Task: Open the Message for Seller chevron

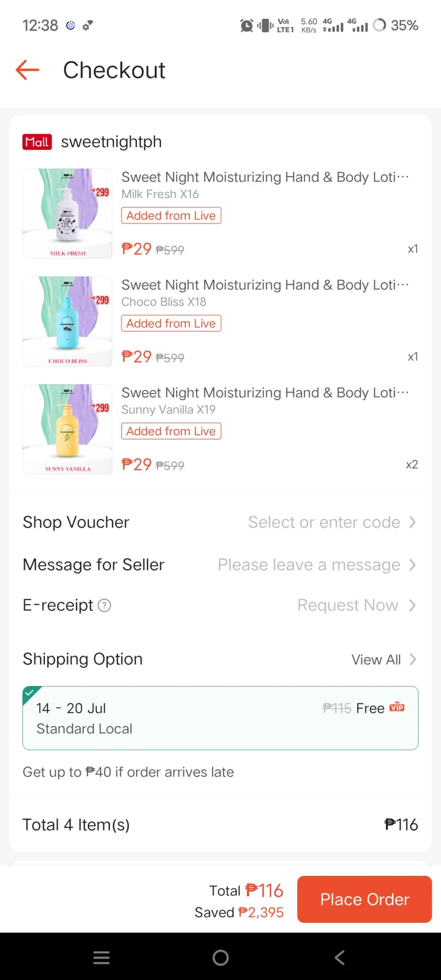Action: pos(412,565)
